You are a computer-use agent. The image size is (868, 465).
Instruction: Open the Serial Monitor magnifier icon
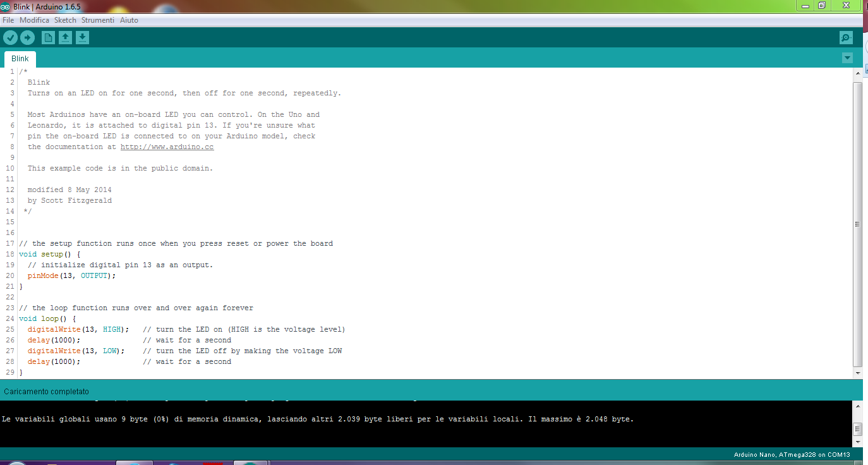click(x=846, y=38)
